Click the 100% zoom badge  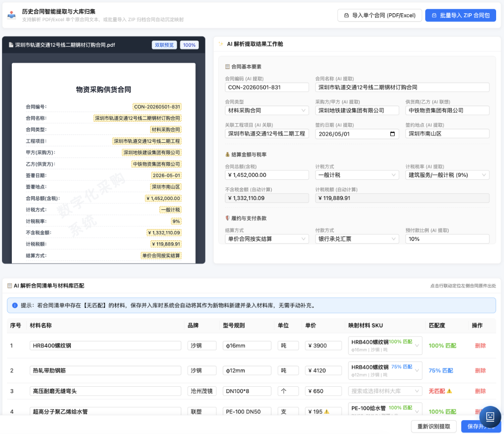tap(189, 45)
